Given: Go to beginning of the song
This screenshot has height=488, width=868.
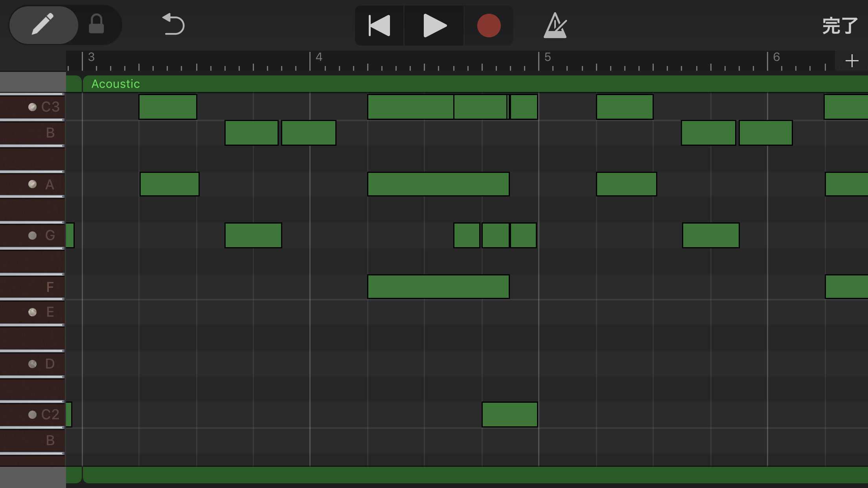Looking at the screenshot, I should pyautogui.click(x=379, y=26).
